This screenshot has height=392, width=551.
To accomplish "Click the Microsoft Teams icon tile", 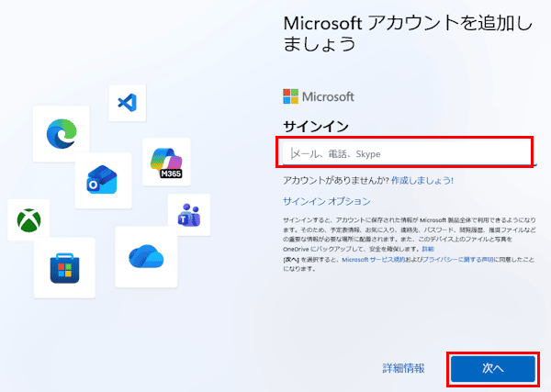I will point(189,215).
